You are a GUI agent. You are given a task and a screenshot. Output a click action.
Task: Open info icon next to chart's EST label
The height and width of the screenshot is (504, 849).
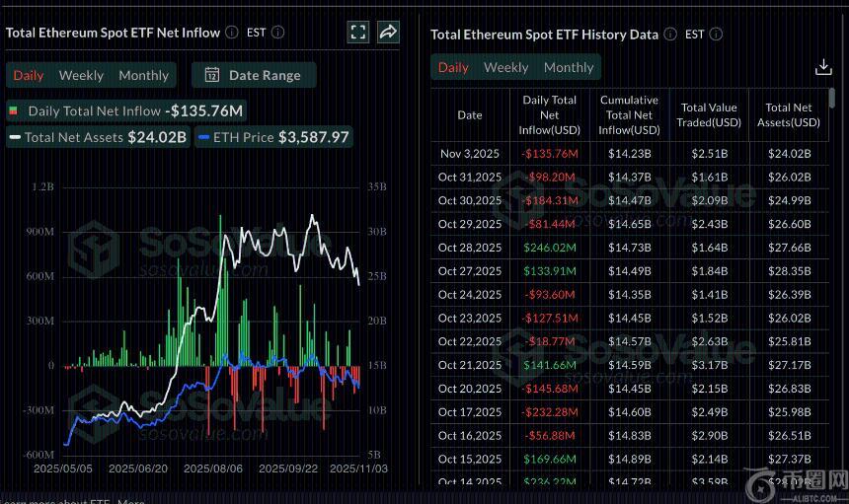pos(277,33)
